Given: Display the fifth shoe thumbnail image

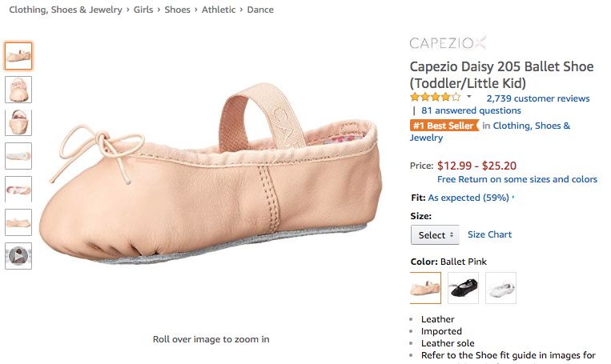Looking at the screenshot, I should 18,189.
